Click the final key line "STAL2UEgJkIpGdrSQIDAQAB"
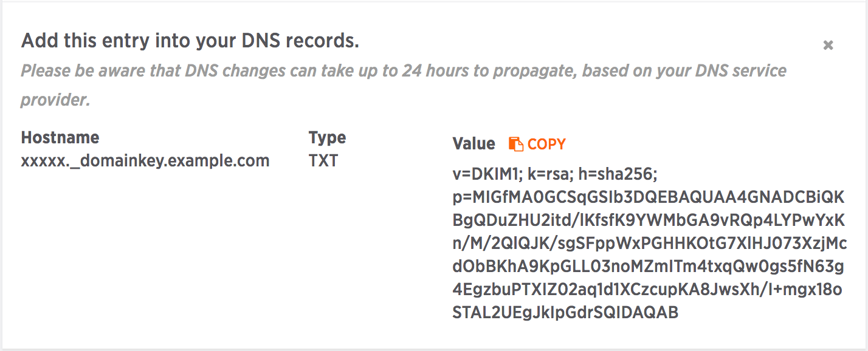 565,313
